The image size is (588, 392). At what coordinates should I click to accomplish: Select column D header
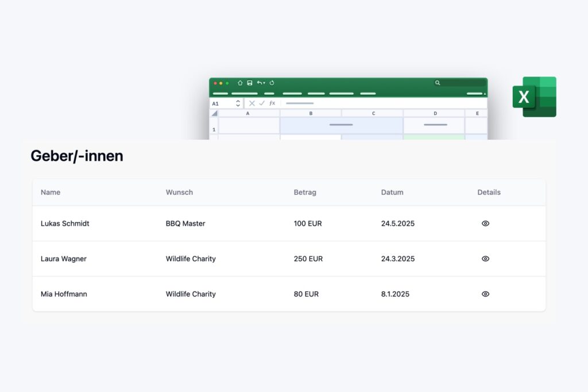(x=434, y=113)
